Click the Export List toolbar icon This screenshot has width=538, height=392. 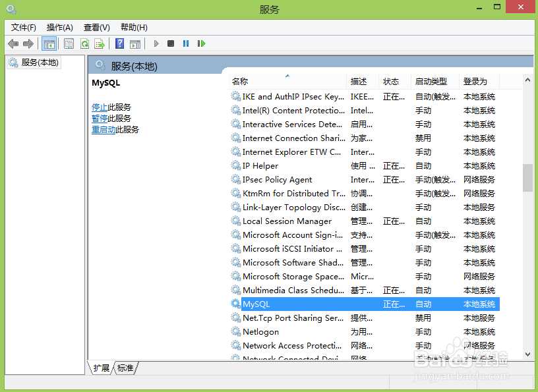pyautogui.click(x=100, y=43)
